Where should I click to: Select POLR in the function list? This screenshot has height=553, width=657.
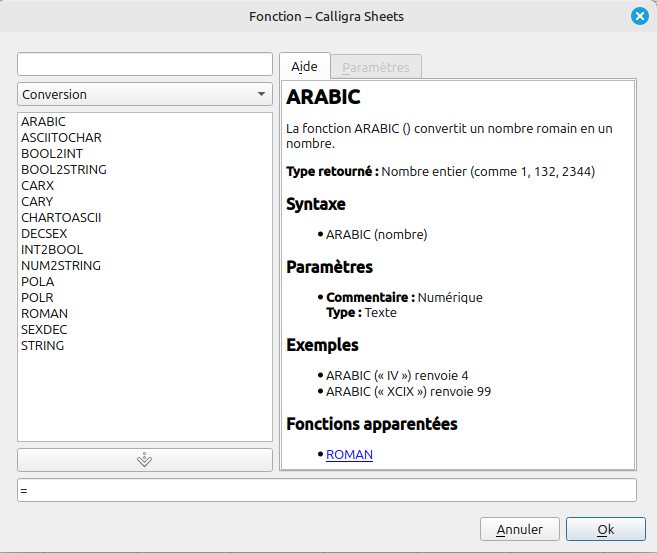coord(145,297)
